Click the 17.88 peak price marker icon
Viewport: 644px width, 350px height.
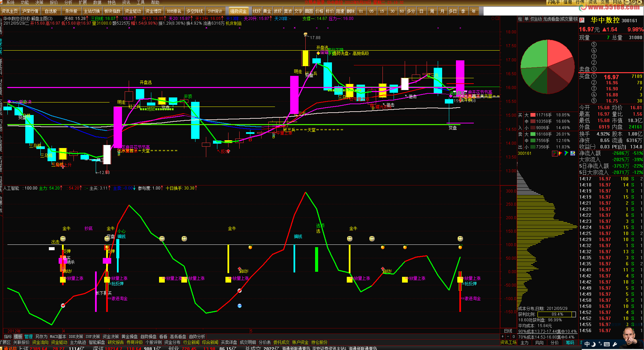306,34
